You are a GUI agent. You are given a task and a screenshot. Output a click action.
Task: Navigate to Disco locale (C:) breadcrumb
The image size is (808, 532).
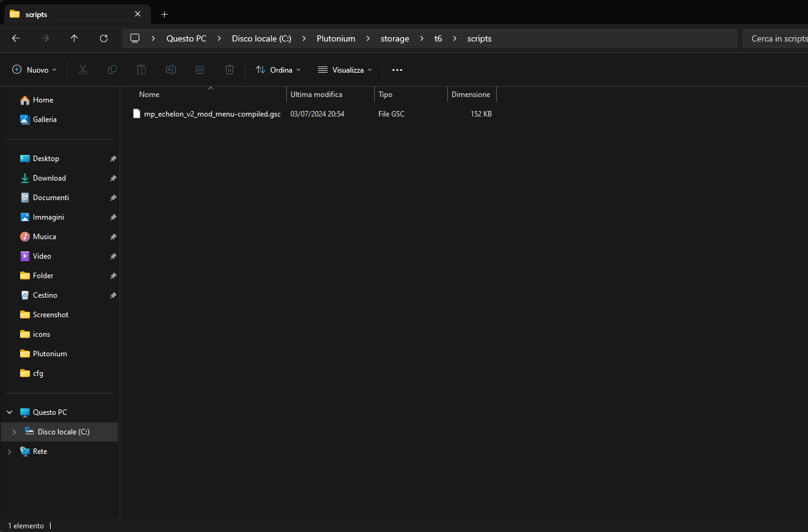(261, 38)
